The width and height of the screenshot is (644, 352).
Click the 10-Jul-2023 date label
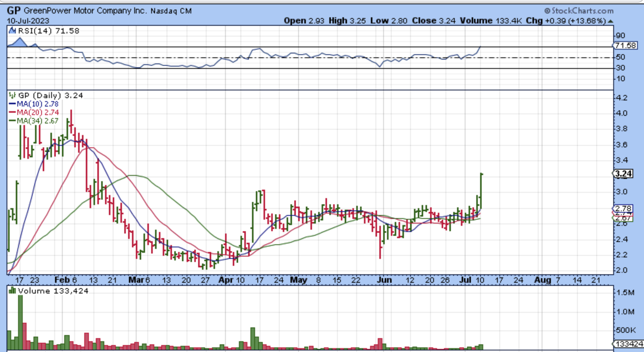coord(28,21)
